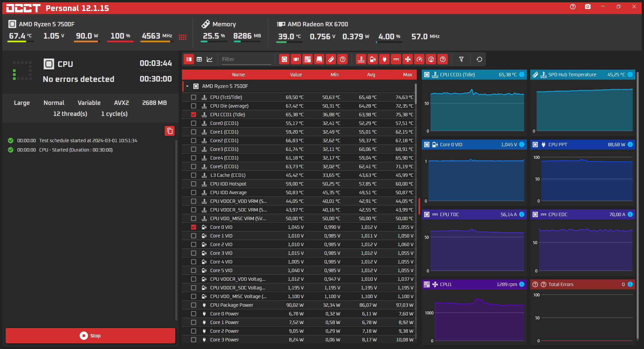Open info for the CPU EDC graph
Image resolution: width=644 pixels, height=349 pixels.
pos(630,214)
